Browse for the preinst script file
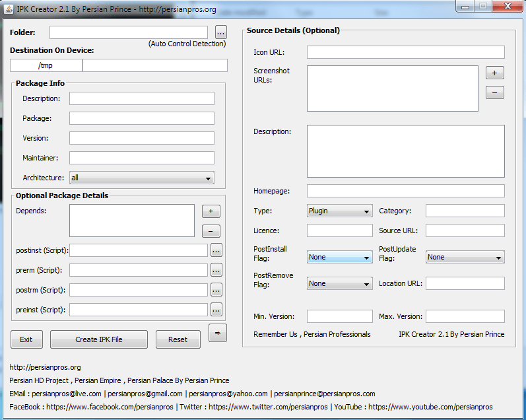This screenshot has width=526, height=420. [x=216, y=310]
